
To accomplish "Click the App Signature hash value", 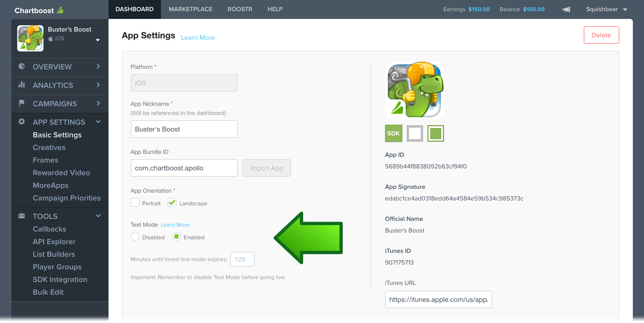I will pos(454,198).
